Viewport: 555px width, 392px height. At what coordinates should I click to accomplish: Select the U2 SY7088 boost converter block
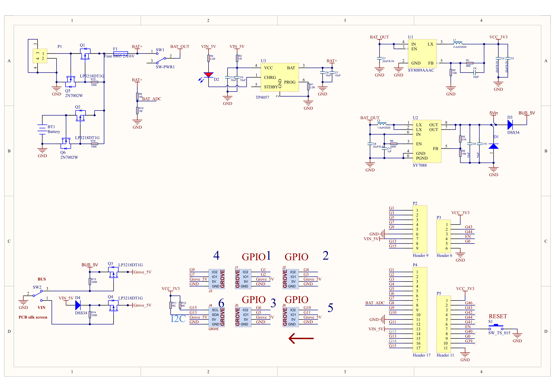pos(427,141)
